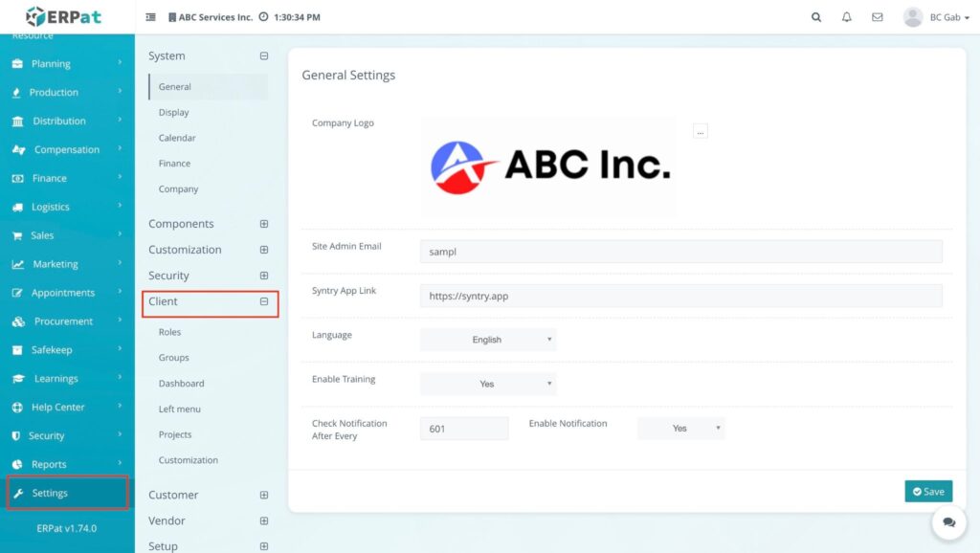The image size is (980, 553).
Task: Click the Reports pie chart icon
Action: 17,464
